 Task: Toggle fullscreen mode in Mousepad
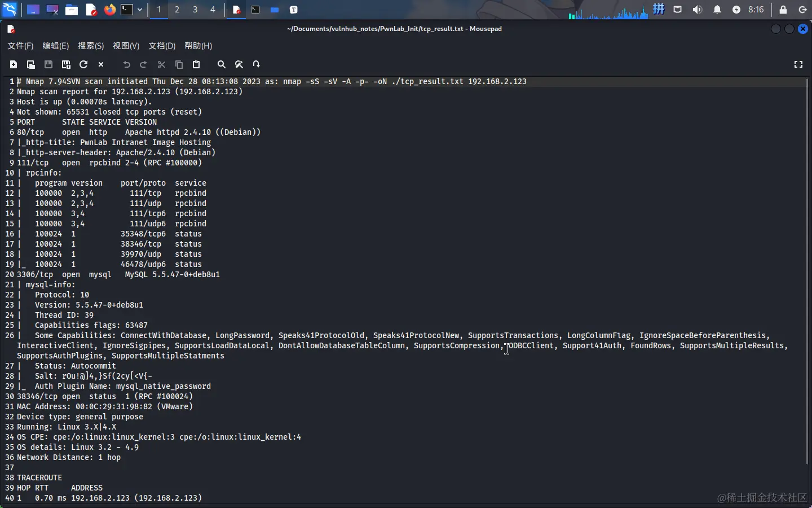tap(798, 64)
